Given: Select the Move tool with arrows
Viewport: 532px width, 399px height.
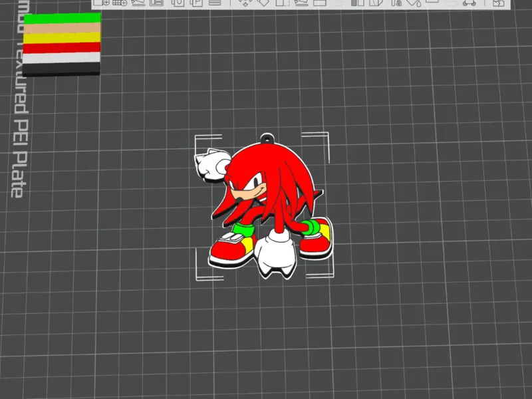Looking at the screenshot, I should [x=244, y=3].
